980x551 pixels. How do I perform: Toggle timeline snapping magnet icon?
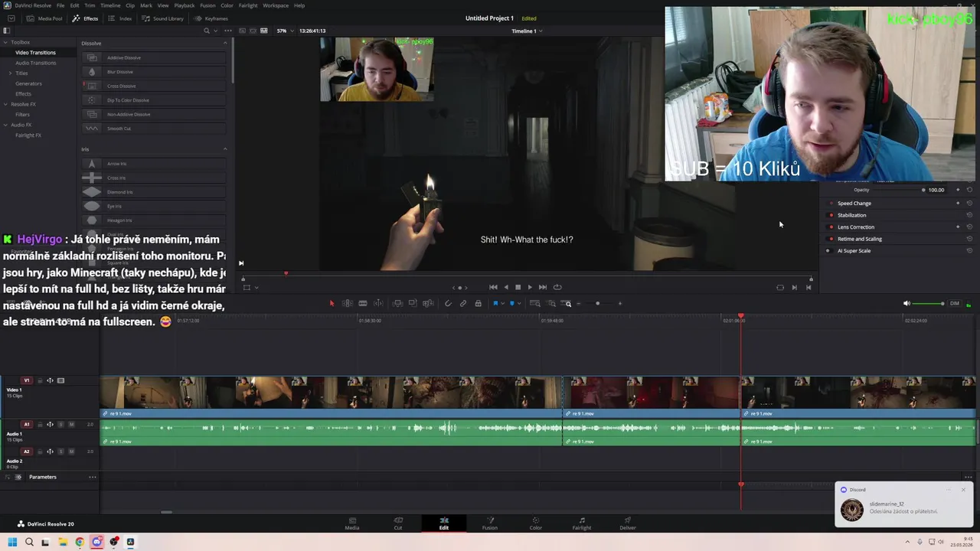pyautogui.click(x=448, y=303)
